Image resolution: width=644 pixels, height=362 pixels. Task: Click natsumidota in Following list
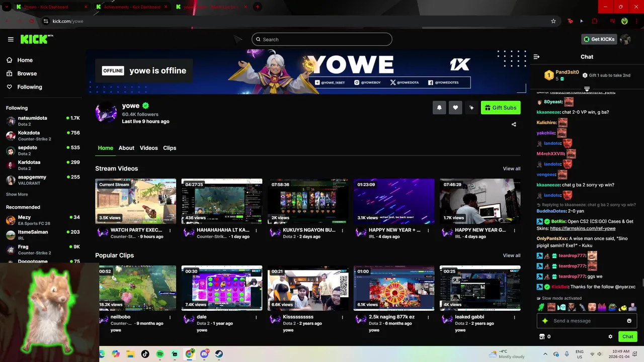point(43,121)
